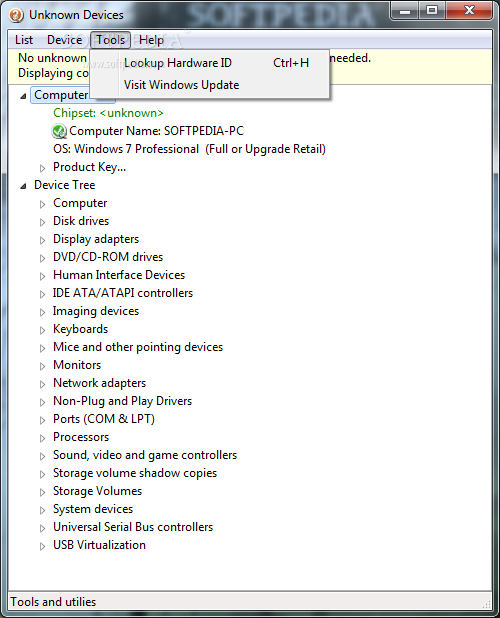The width and height of the screenshot is (500, 618).
Task: Collapse the Device Tree node
Action: [x=23, y=186]
